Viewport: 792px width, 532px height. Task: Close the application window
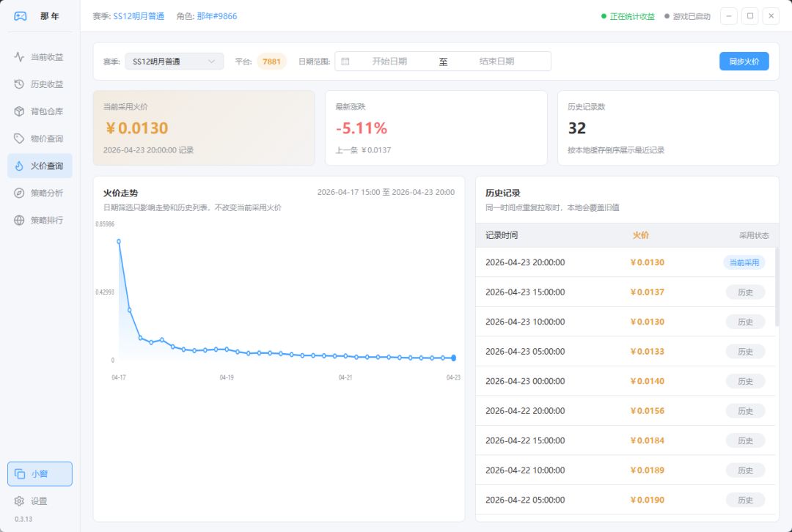(771, 16)
